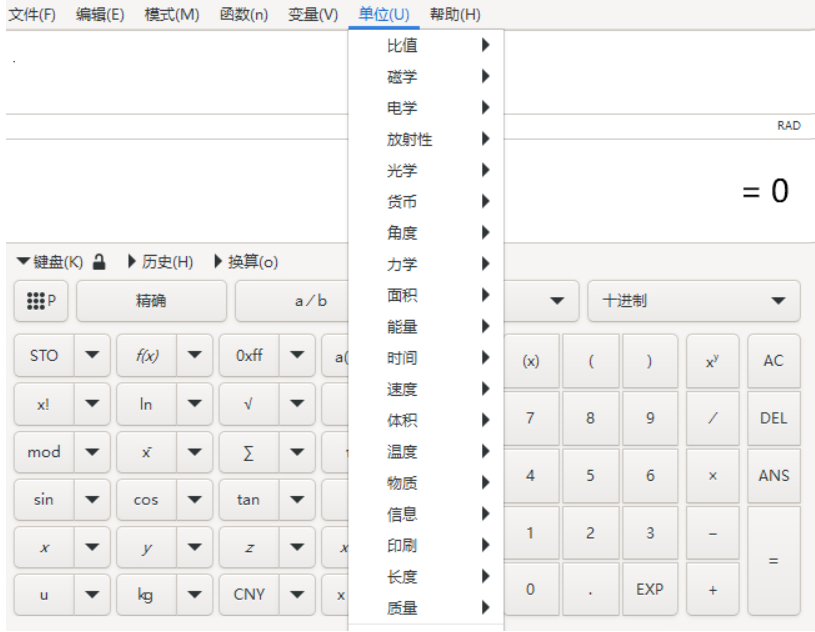Open the 印刷 units submenu
Screen dimensions: 815x632
point(426,545)
